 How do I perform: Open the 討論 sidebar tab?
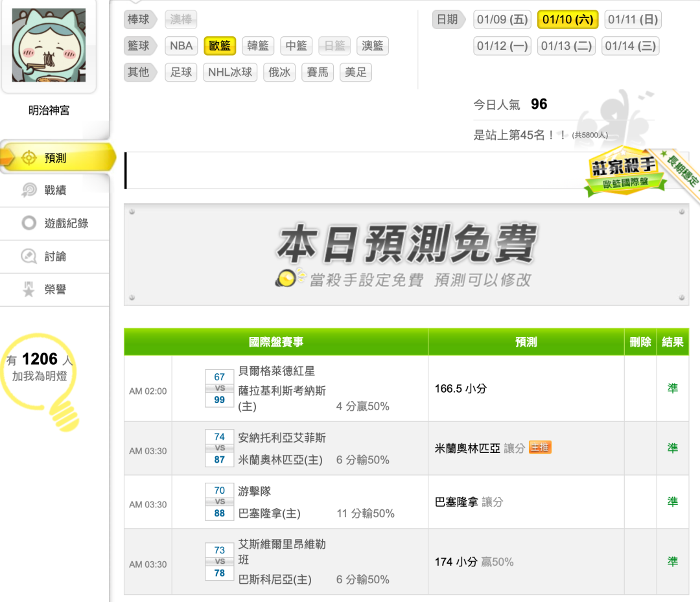(x=54, y=256)
